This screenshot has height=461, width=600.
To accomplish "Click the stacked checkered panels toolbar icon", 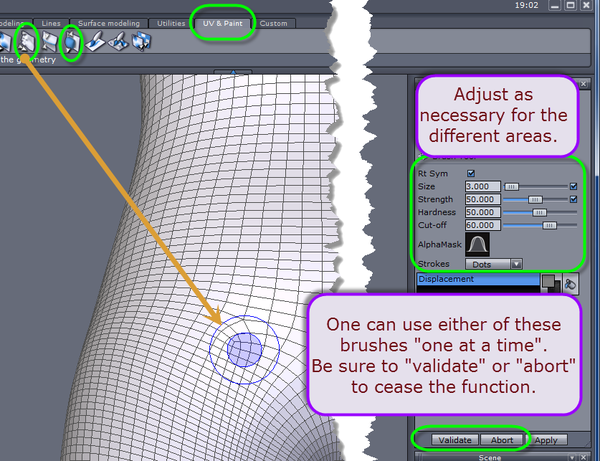I will tap(141, 42).
